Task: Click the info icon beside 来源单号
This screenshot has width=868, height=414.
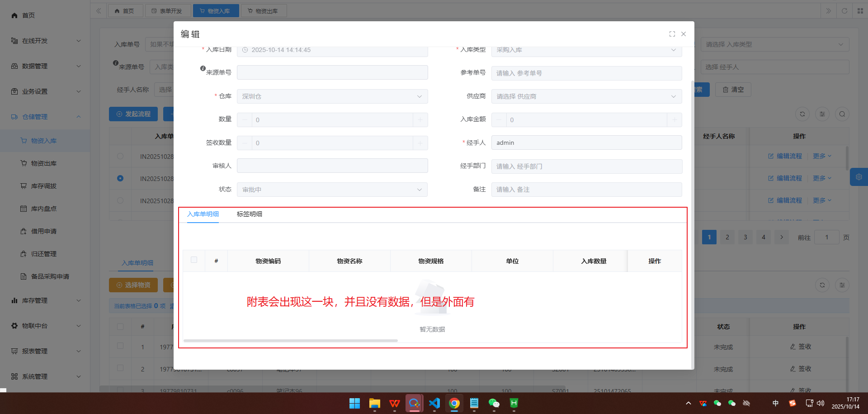Action: pos(203,68)
